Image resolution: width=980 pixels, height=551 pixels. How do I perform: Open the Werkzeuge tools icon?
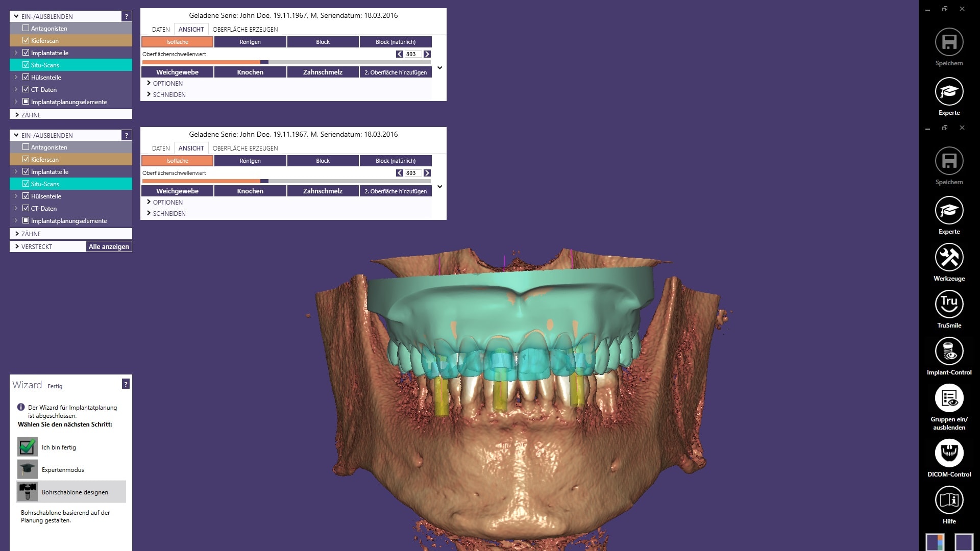click(x=949, y=257)
